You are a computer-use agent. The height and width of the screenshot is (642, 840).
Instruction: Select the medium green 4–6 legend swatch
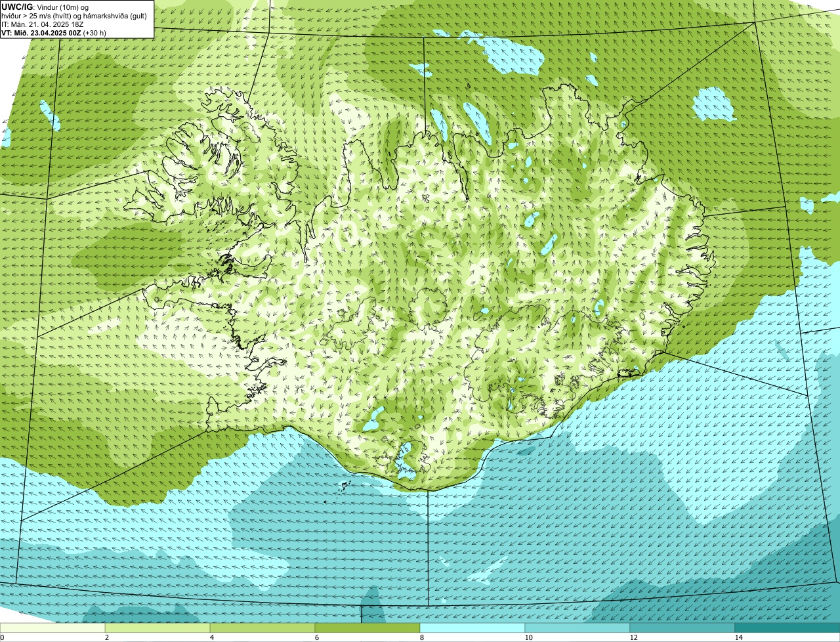pos(262,628)
